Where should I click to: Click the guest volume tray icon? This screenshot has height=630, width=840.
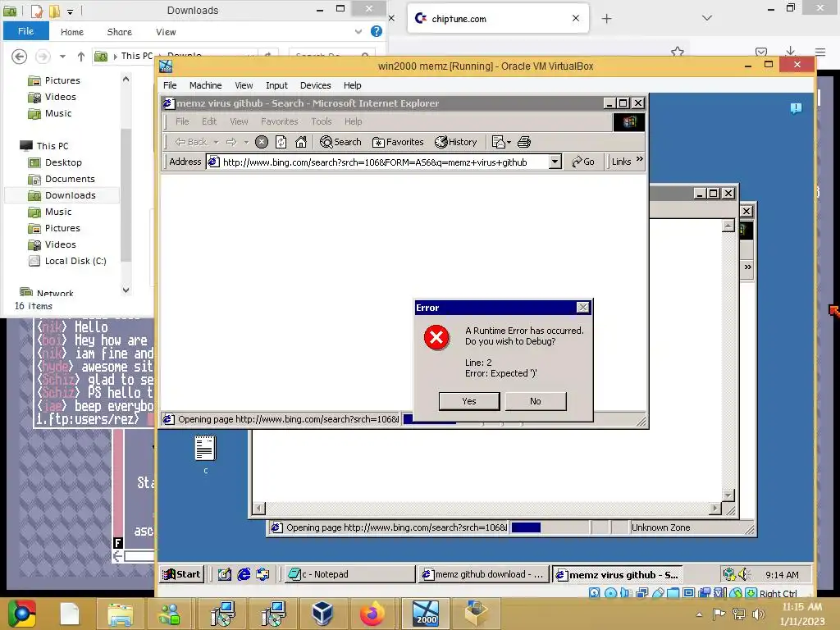click(x=743, y=574)
